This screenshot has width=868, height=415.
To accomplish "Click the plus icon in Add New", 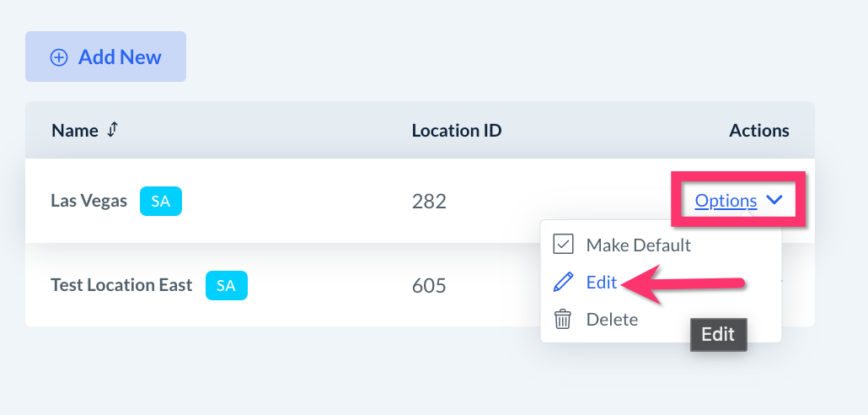I will [59, 57].
